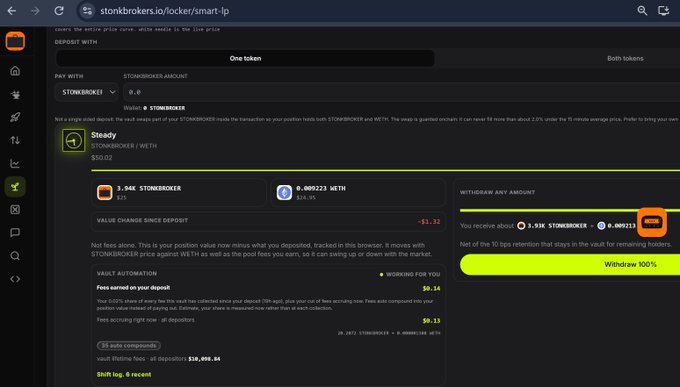Click the VAULT AUTOMATION heading
The height and width of the screenshot is (387, 680).
pyautogui.click(x=127, y=273)
